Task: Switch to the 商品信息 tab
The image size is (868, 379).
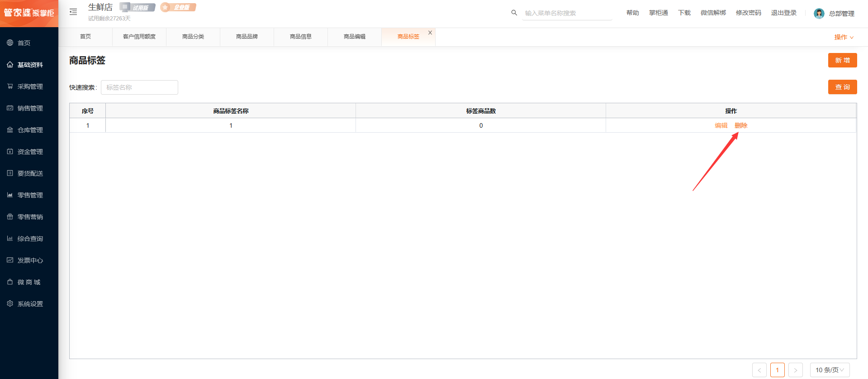Action: pos(301,37)
